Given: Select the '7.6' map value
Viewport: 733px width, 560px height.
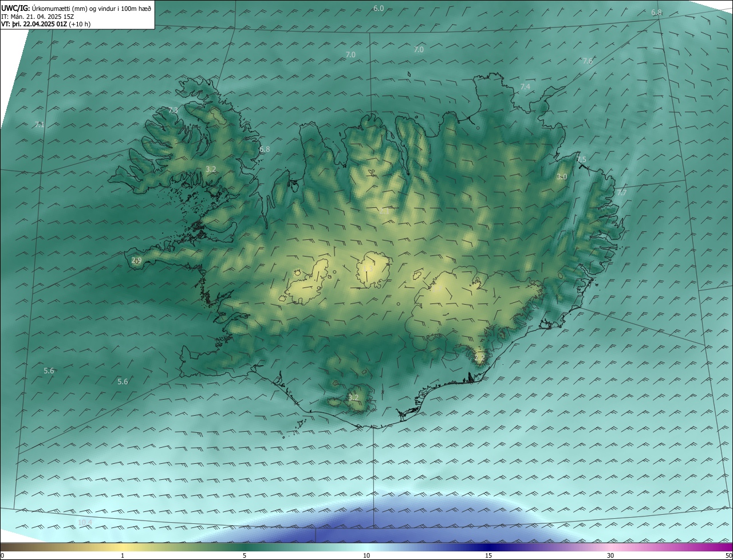Looking at the screenshot, I should coord(588,61).
